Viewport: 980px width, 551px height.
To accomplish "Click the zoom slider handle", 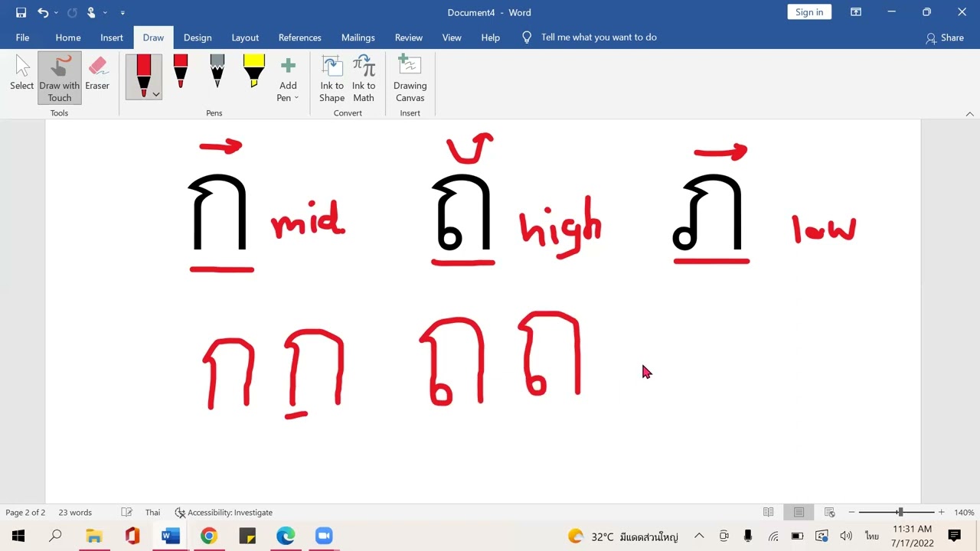I will [x=900, y=513].
